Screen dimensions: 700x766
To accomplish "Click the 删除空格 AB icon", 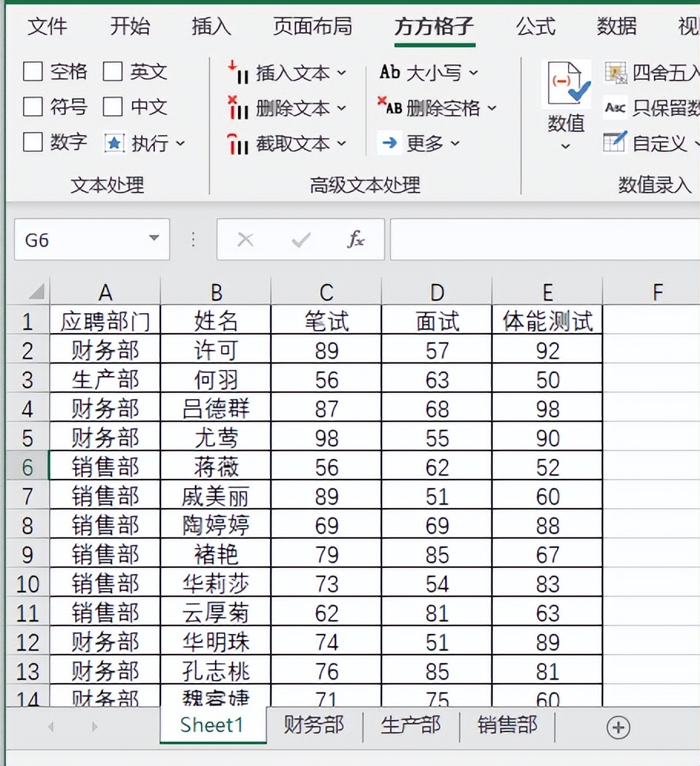I will 390,107.
